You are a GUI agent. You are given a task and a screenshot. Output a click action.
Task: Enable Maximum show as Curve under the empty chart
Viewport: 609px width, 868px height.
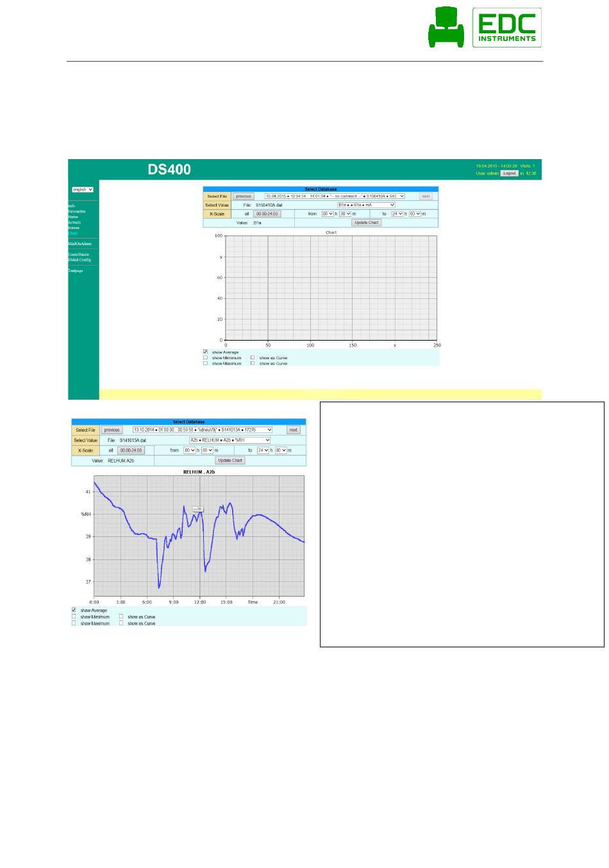[253, 363]
